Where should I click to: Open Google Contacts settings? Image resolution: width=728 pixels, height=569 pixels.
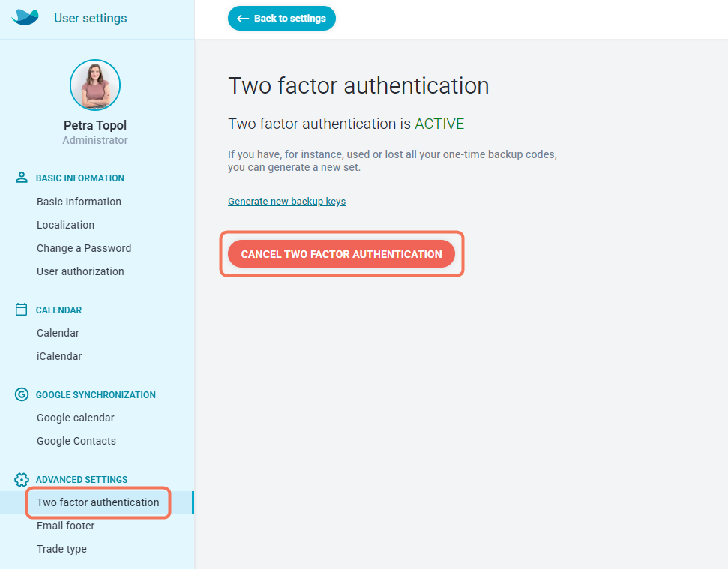76,441
